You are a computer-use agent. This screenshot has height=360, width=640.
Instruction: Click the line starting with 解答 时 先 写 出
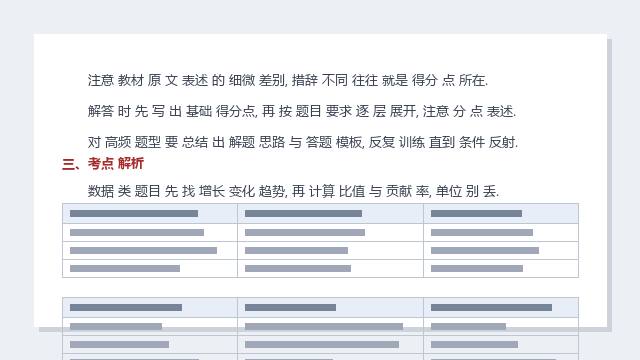tap(302, 111)
